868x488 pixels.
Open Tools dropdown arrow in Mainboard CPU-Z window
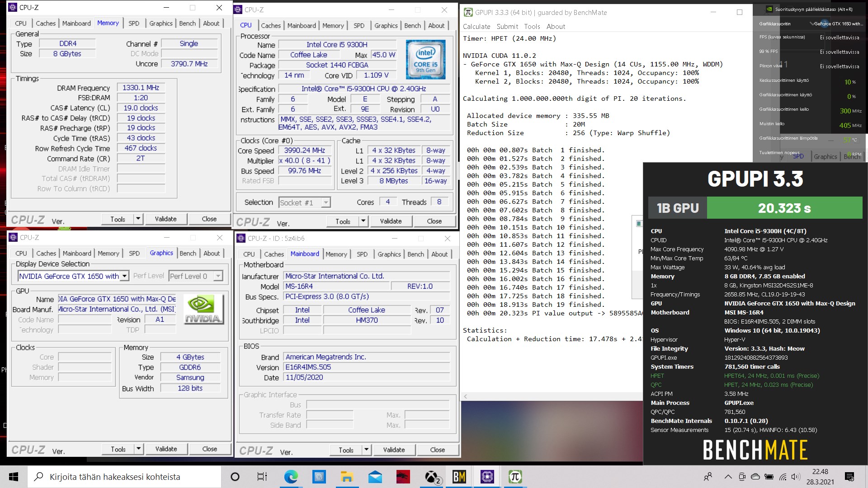[367, 450]
